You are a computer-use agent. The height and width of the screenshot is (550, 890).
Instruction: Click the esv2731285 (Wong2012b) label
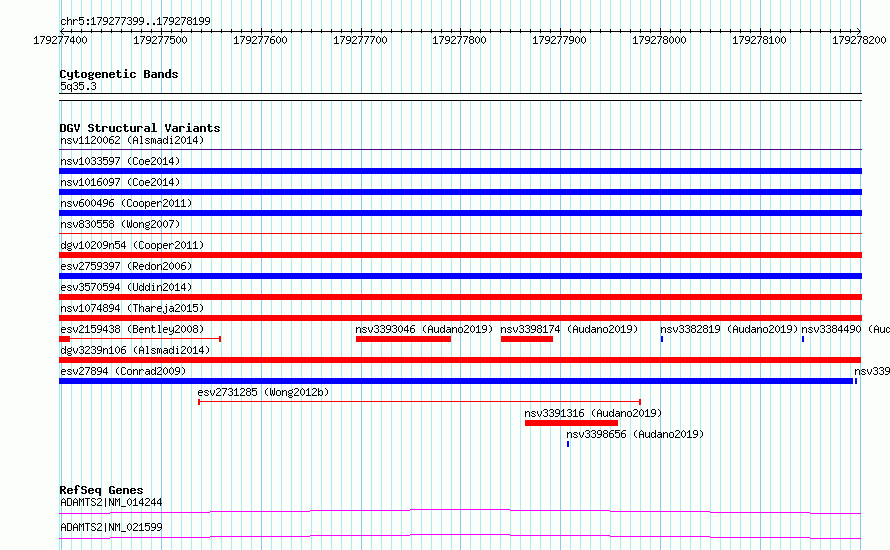click(263, 392)
